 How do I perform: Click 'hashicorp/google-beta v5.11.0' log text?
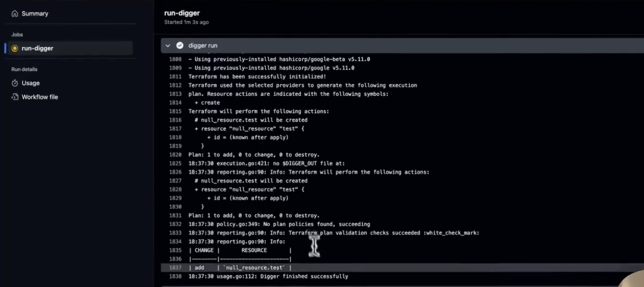click(x=325, y=59)
